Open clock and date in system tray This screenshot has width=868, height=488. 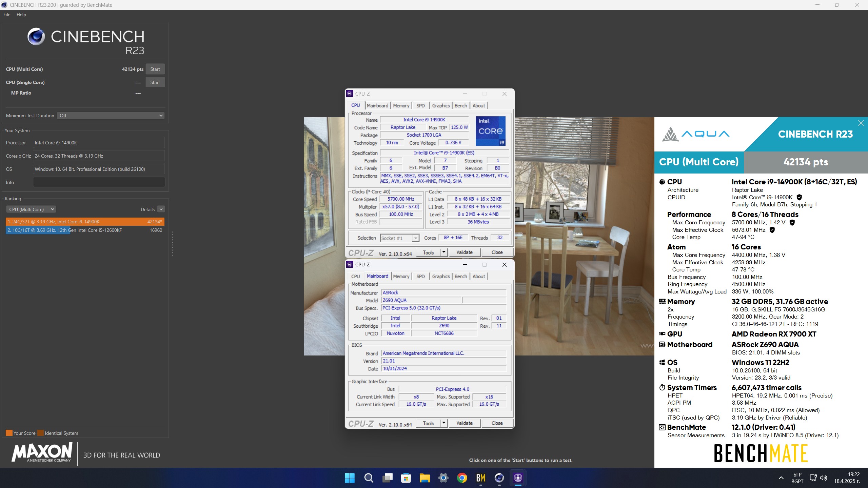pos(847,478)
